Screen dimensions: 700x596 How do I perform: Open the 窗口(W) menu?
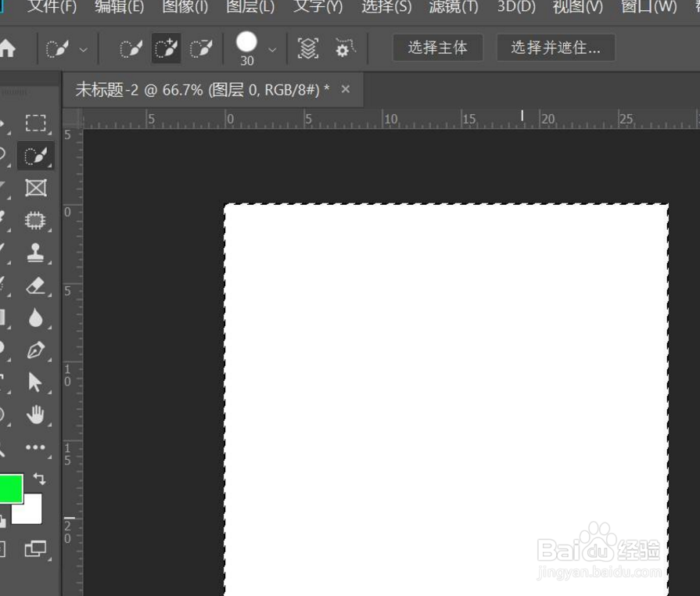click(x=648, y=7)
